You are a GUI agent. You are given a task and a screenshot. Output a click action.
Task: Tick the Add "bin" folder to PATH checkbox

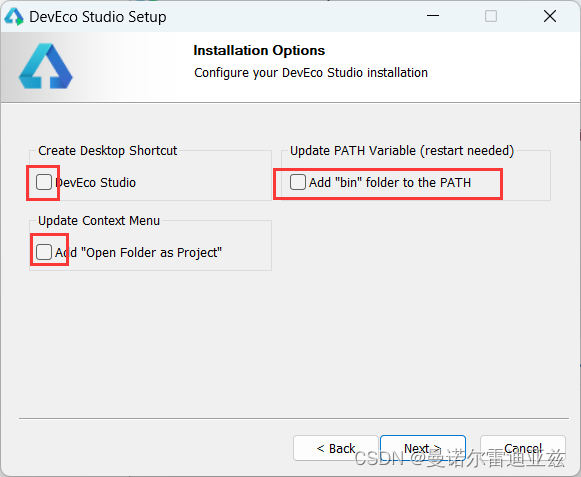click(x=298, y=182)
